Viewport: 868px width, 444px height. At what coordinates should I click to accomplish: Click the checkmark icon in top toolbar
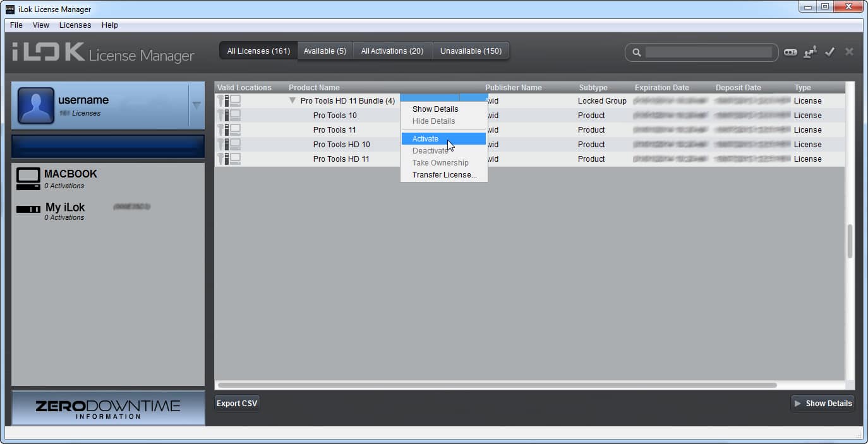tap(830, 52)
